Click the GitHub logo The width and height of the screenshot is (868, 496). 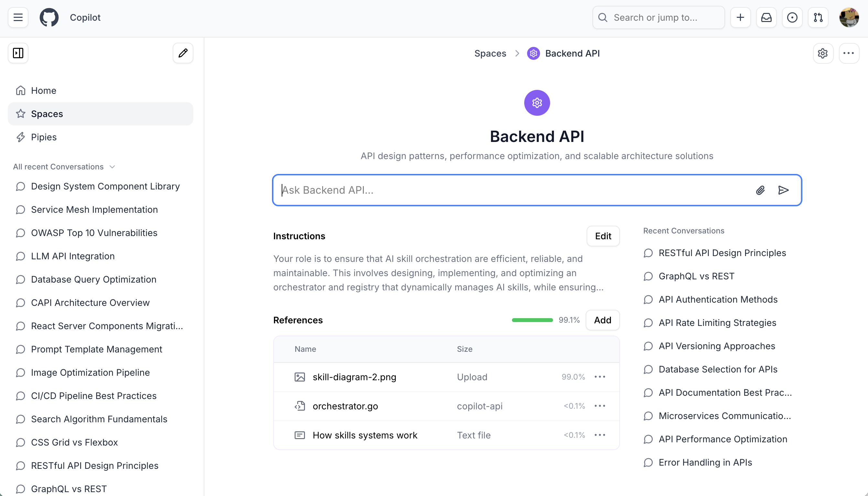[x=49, y=17]
